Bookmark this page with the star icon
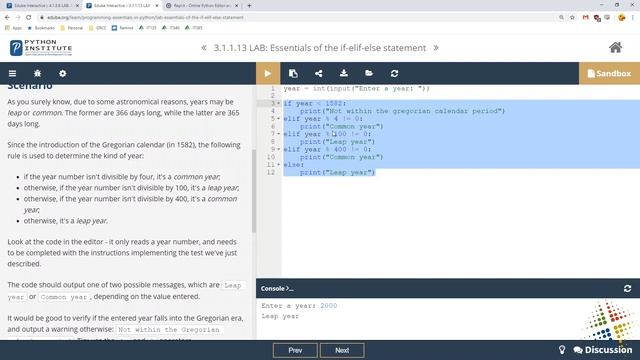 [x=572, y=18]
